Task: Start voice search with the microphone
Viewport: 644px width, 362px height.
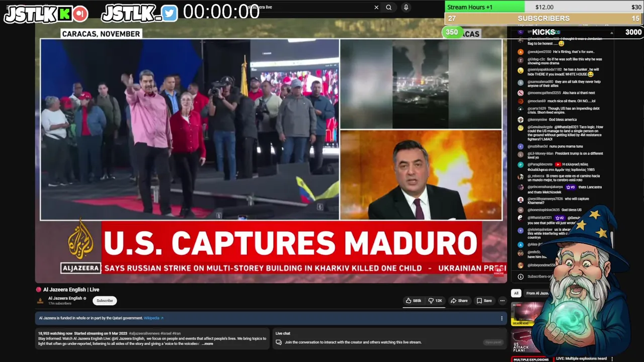Action: 406,8
